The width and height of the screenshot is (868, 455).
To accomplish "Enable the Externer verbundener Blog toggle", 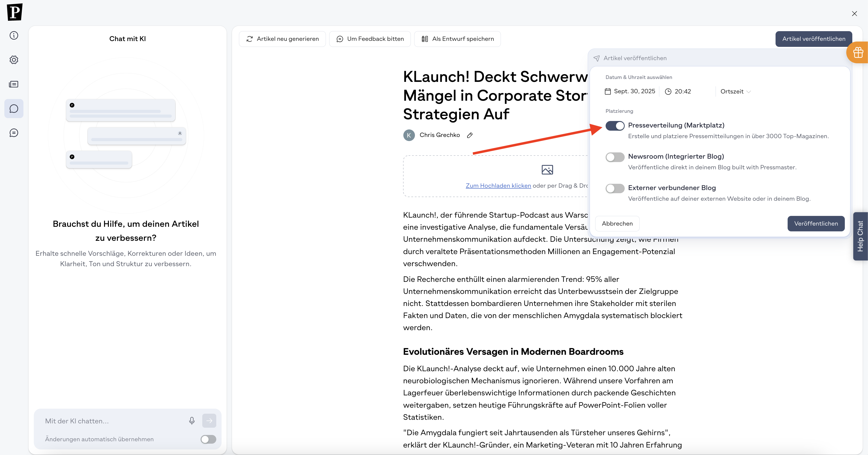I will click(x=615, y=188).
